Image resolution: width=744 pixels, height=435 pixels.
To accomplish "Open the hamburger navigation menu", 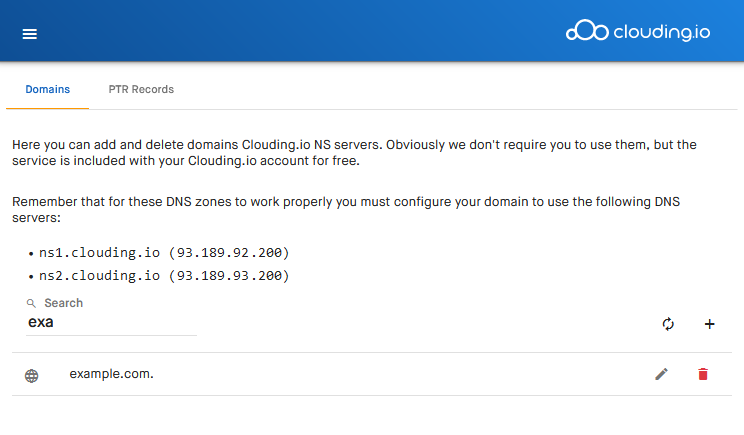I will click(29, 34).
